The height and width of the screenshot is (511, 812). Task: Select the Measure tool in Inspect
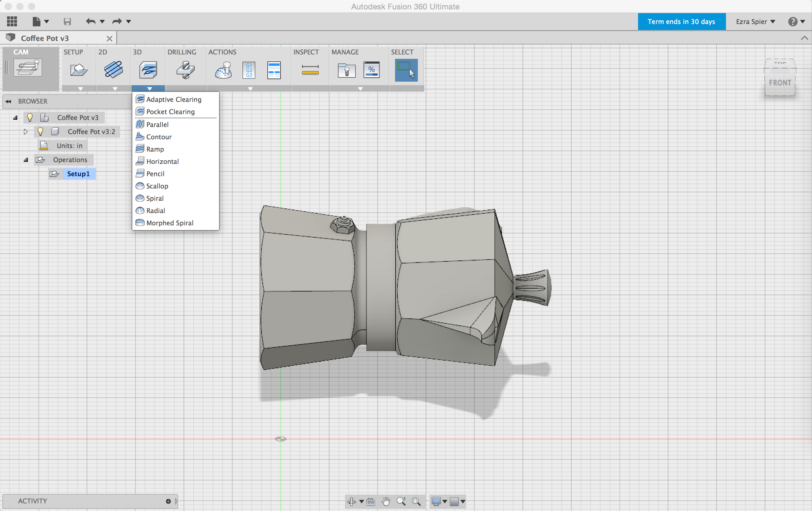coord(310,70)
